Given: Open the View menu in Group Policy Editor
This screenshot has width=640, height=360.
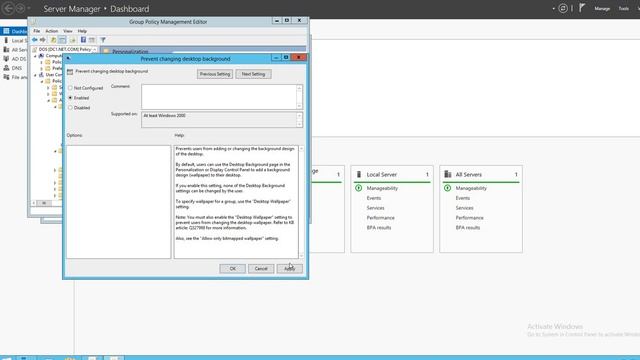Looking at the screenshot, I should [67, 31].
